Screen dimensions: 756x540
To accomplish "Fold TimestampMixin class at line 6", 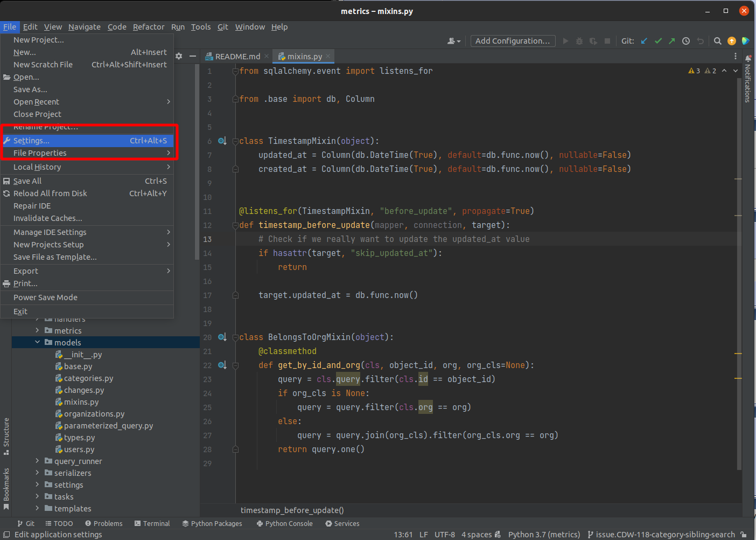I will tap(235, 141).
